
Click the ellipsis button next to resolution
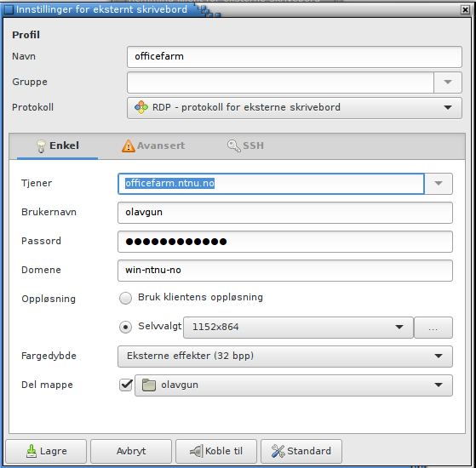pos(433,328)
